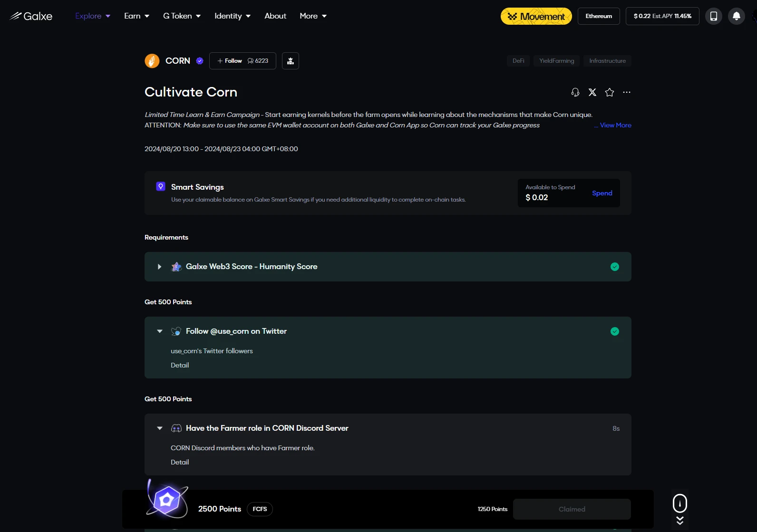Favorite the campaign with star icon

(609, 92)
